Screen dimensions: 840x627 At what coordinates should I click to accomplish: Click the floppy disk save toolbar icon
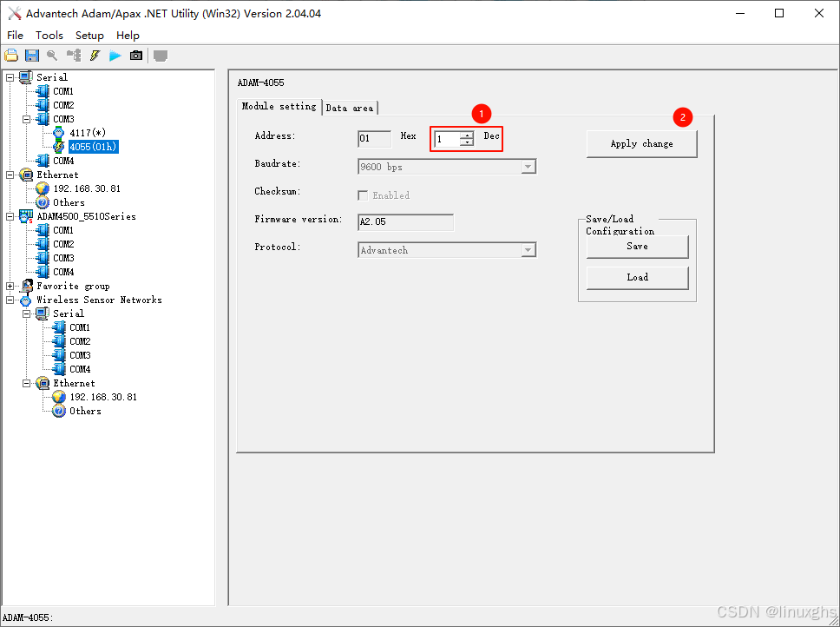pos(32,56)
